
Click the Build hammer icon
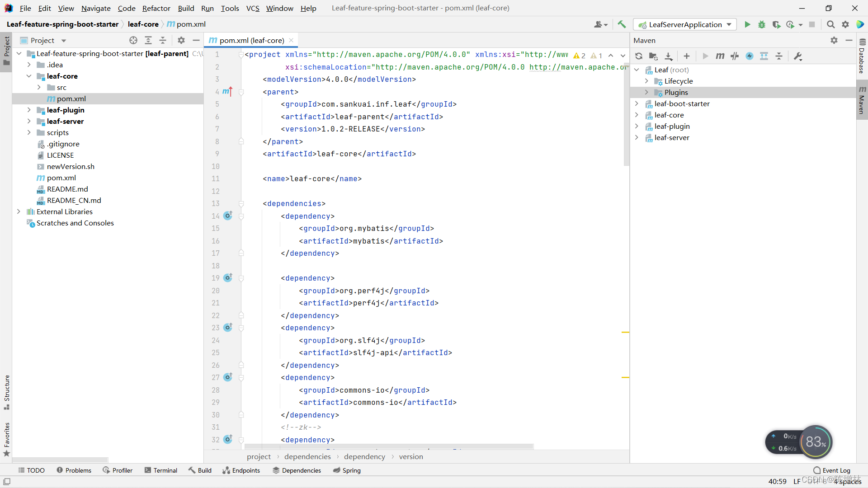coord(622,24)
